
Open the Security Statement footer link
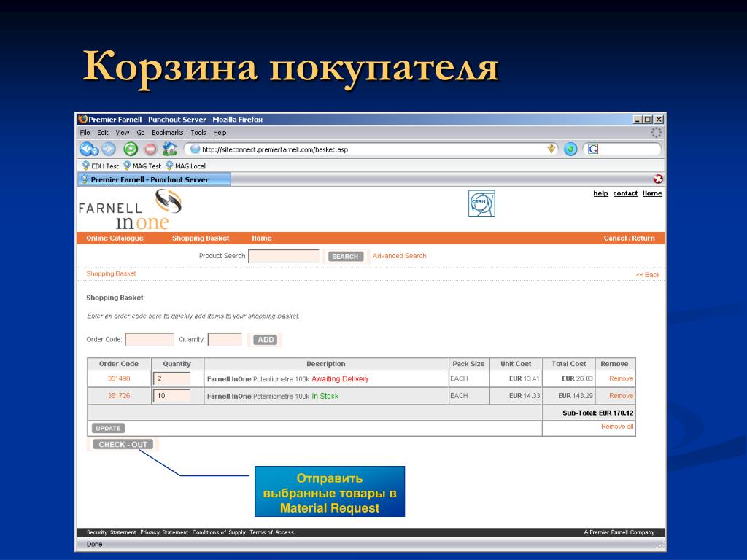pos(112,532)
